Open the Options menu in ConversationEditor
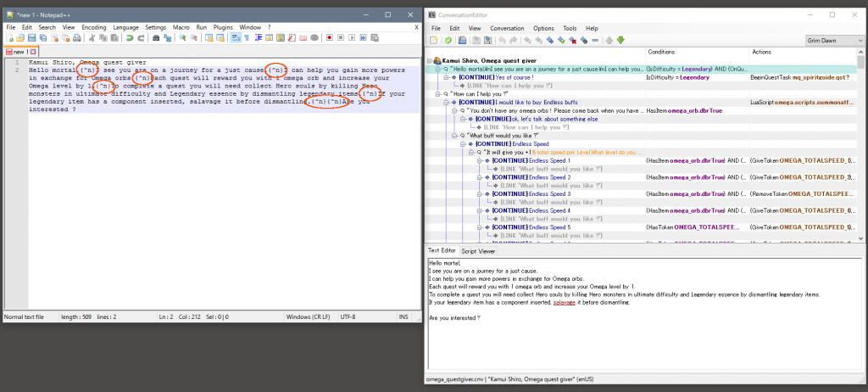Screen dimensions: 868x392 tap(543, 28)
